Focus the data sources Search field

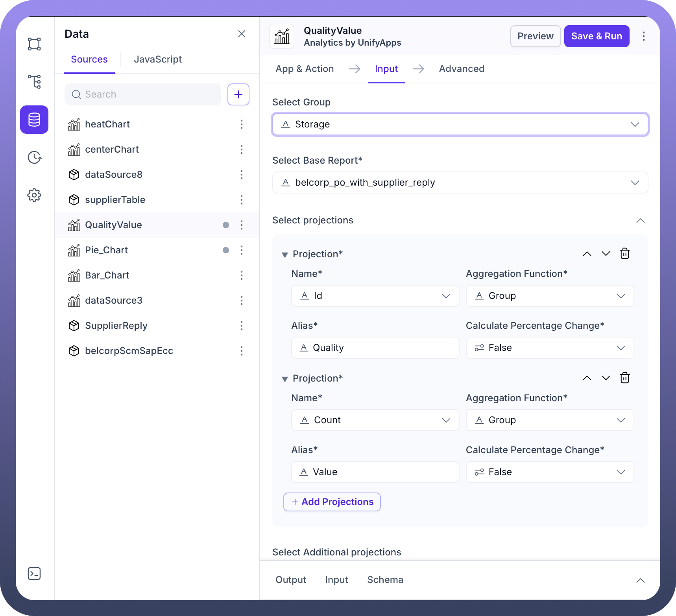(x=143, y=94)
